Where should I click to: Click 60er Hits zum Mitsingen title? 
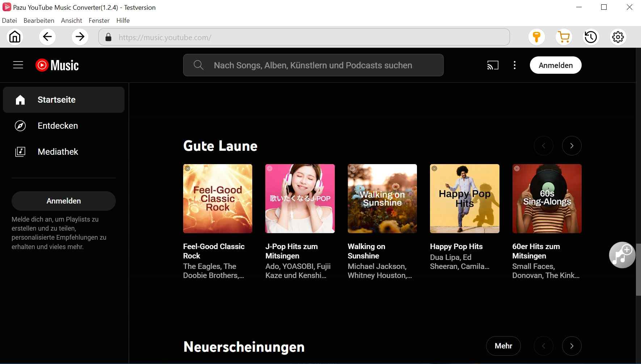[536, 251]
